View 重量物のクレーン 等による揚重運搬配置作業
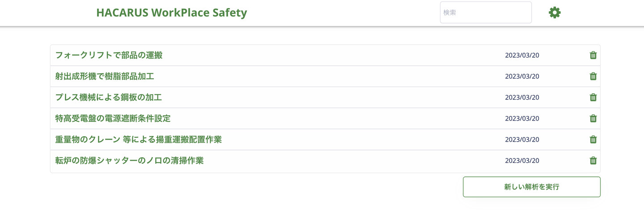Viewport: 644px width, 221px height. tap(139, 139)
